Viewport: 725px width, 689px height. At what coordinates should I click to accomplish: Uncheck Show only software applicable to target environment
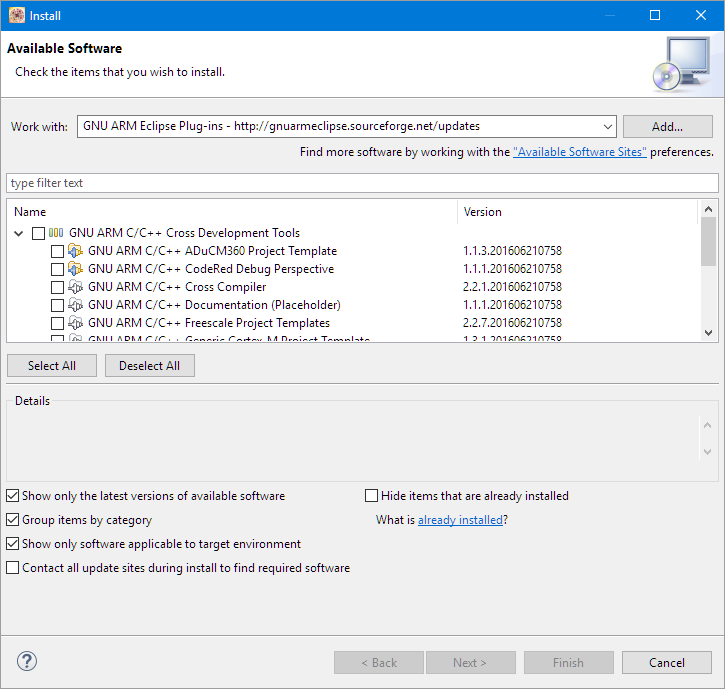pos(13,544)
